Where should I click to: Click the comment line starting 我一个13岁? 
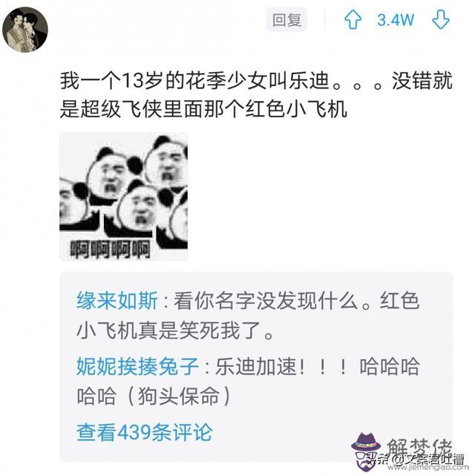256,81
